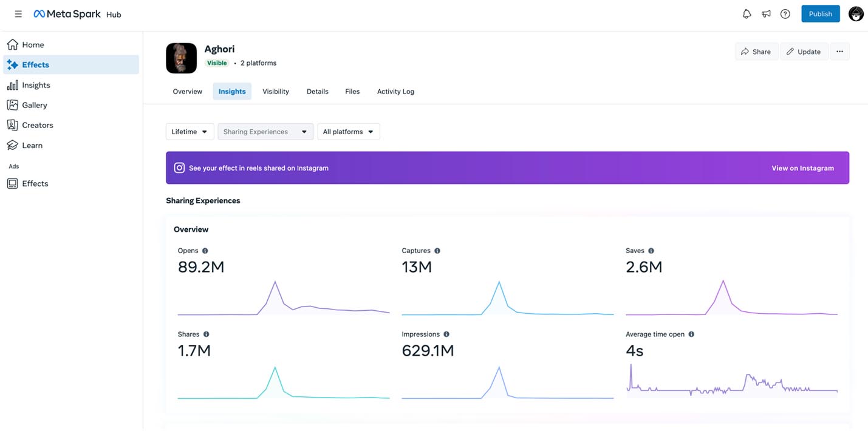Open the Sharing Experiences dropdown
Screen dimensions: 868x431
tap(265, 132)
